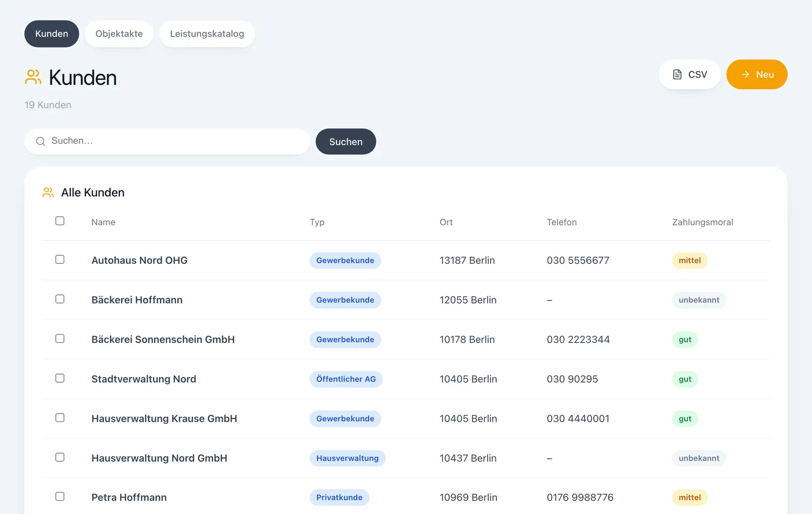Click the 19 Kunden count text
The width and height of the screenshot is (812, 514).
pyautogui.click(x=48, y=105)
